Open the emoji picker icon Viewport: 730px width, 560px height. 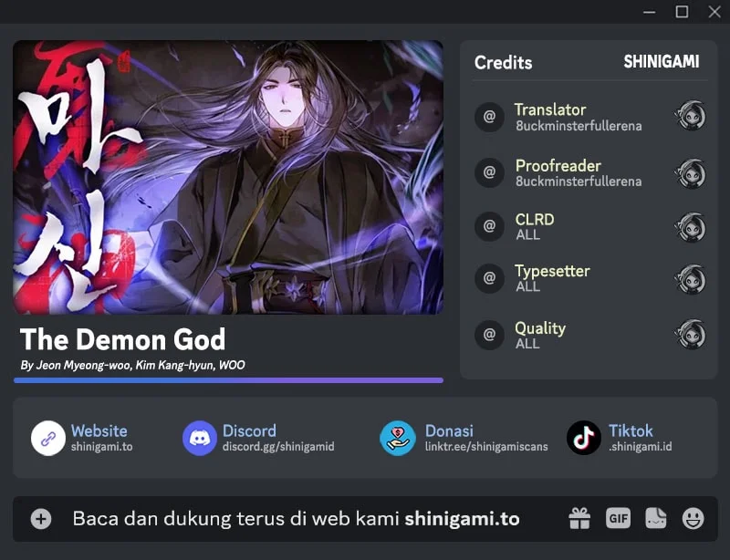pyautogui.click(x=693, y=518)
